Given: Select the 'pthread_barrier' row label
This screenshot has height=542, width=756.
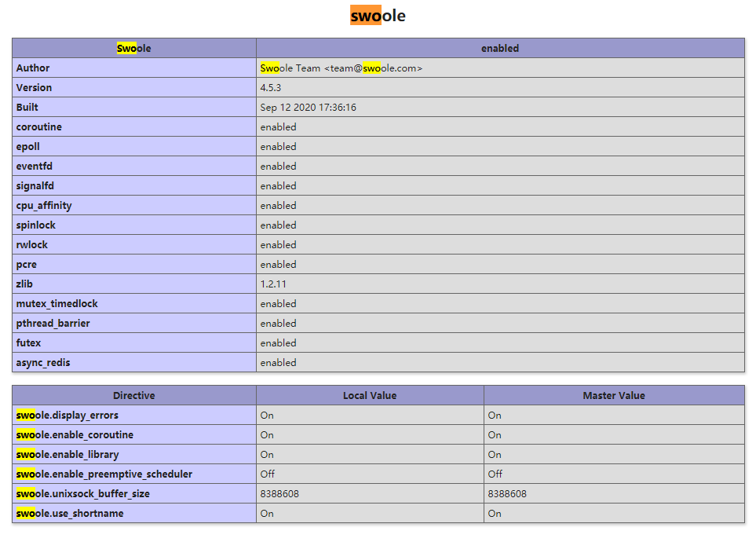Looking at the screenshot, I should point(53,324).
